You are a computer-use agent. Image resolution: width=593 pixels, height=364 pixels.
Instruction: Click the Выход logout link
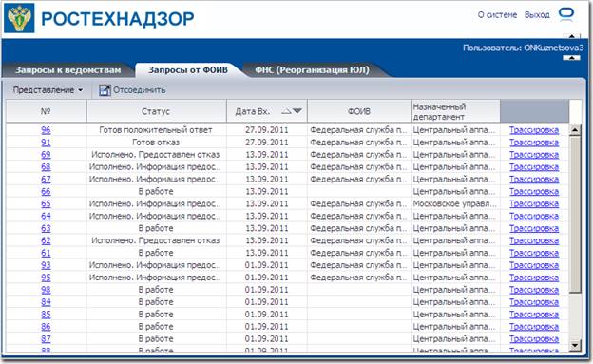coord(537,15)
